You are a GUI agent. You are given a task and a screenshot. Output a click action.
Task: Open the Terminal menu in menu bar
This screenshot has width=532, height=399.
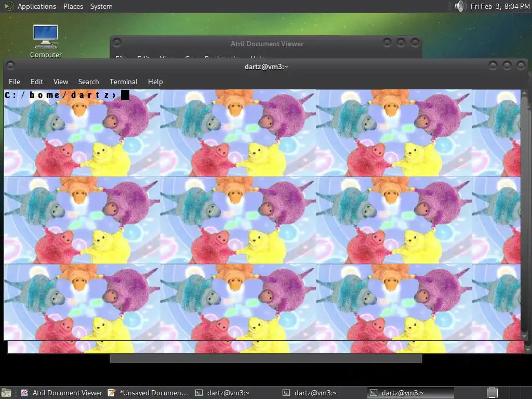124,82
